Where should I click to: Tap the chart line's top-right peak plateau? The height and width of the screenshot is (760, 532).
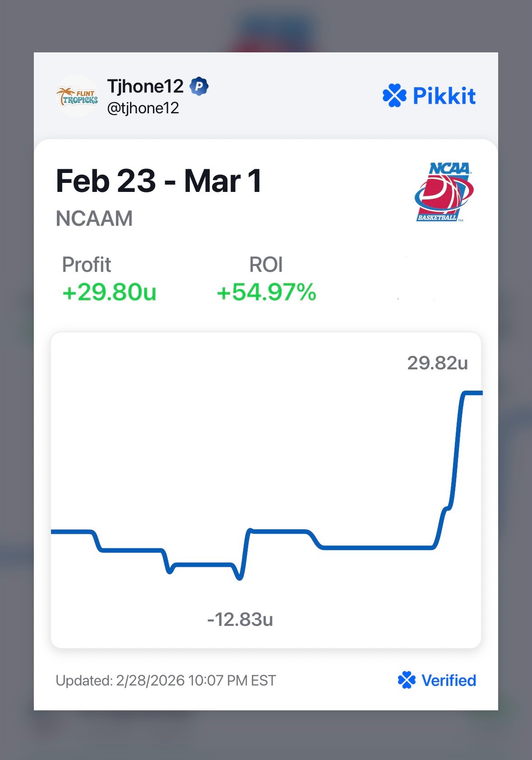click(472, 393)
